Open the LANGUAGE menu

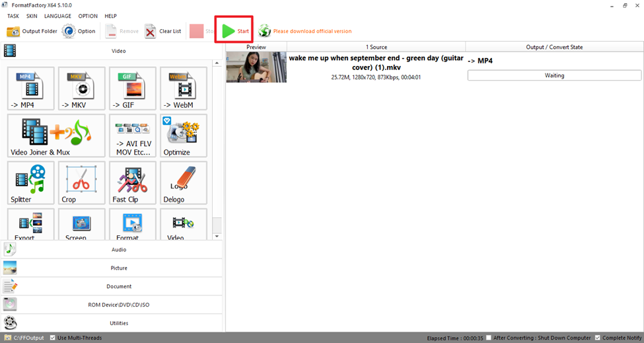57,16
